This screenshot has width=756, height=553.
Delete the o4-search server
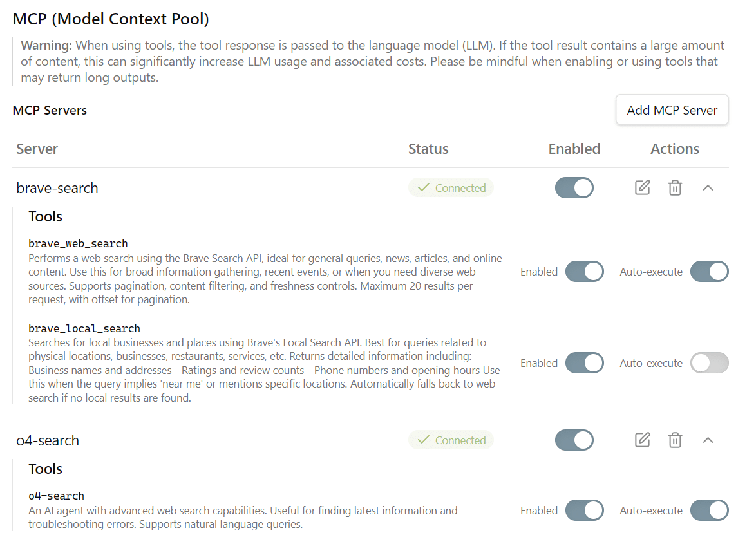pos(675,440)
